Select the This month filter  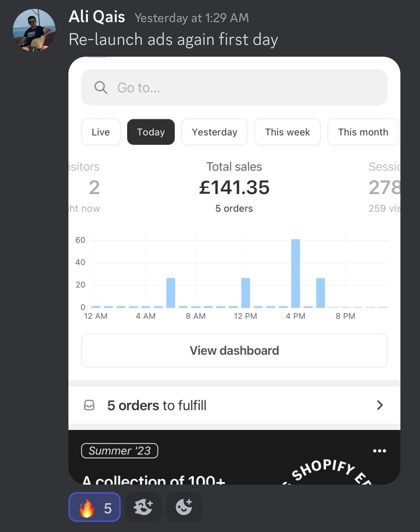point(363,132)
